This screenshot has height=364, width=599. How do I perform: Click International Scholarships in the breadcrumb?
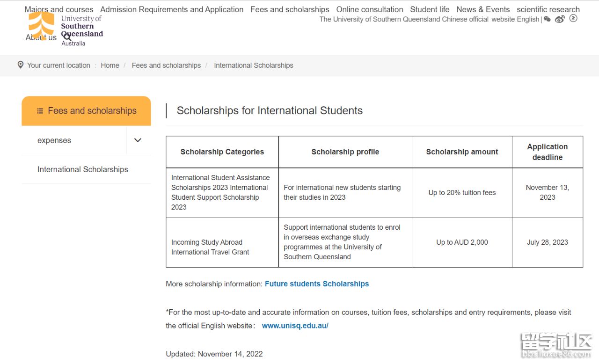point(254,65)
